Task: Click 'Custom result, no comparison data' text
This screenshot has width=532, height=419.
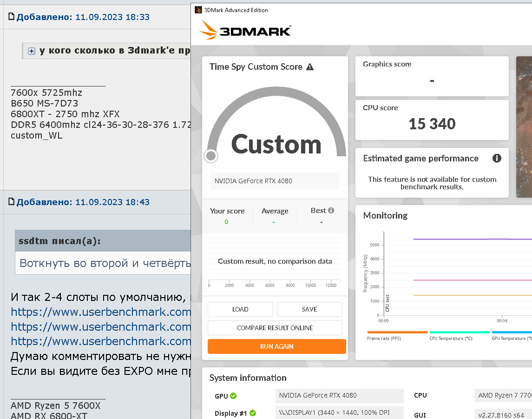Action: click(275, 261)
